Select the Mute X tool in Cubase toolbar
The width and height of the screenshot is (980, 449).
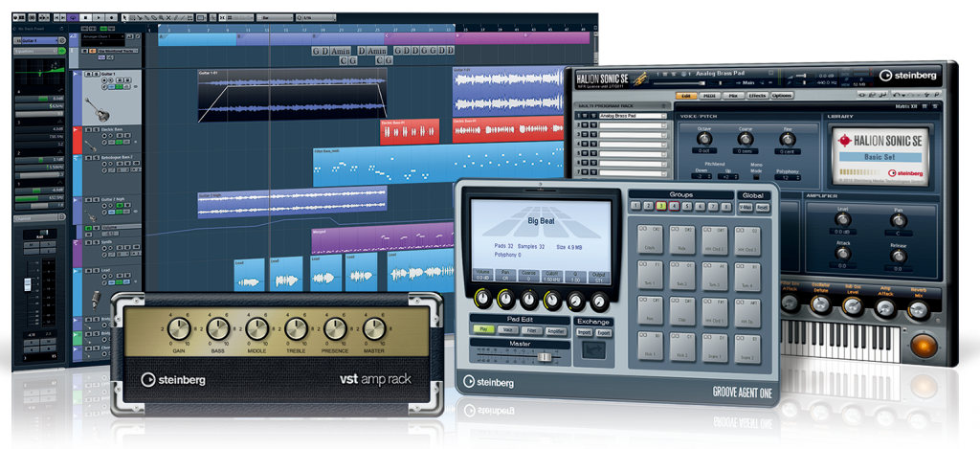168,17
